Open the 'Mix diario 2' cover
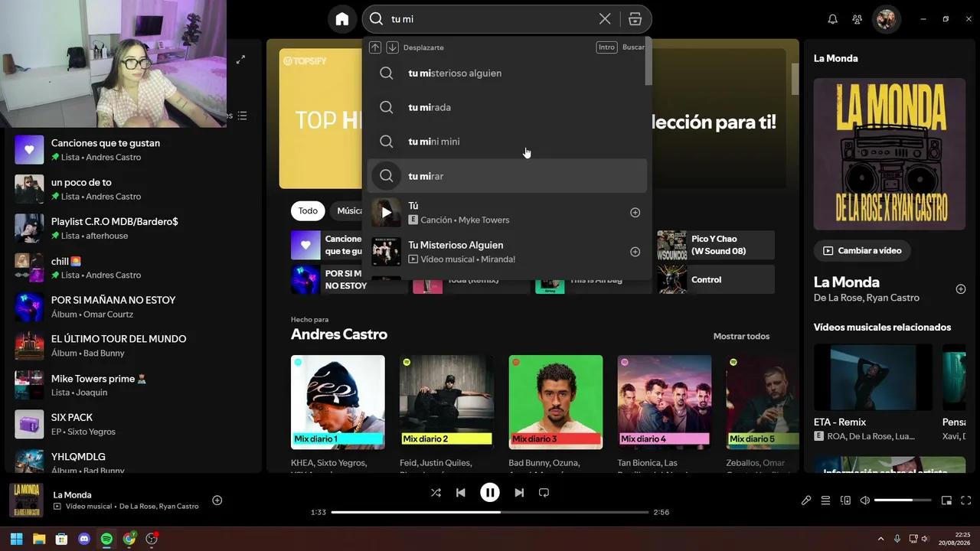This screenshot has height=551, width=980. (446, 402)
